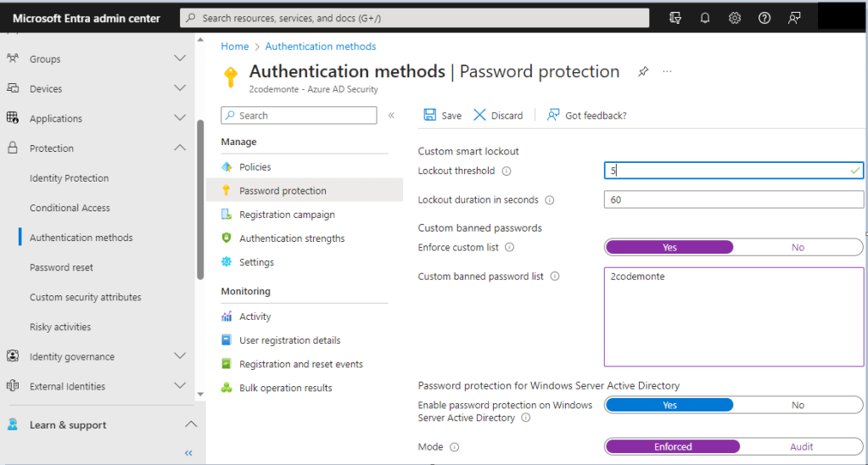Click the Discard X icon
The width and height of the screenshot is (868, 465).
(480, 115)
